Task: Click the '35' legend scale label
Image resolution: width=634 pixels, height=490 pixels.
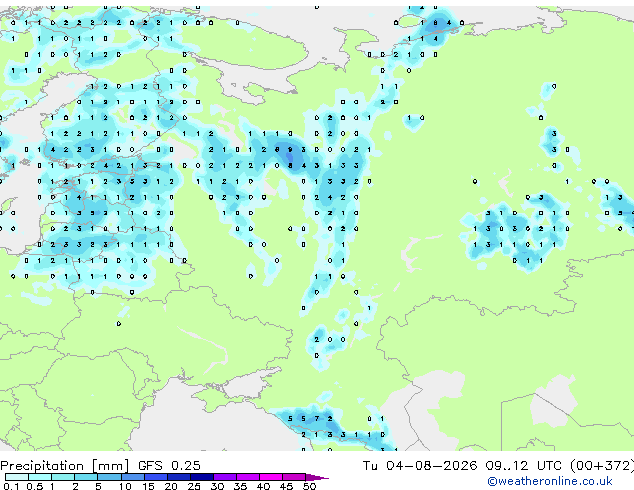Action: (x=241, y=486)
